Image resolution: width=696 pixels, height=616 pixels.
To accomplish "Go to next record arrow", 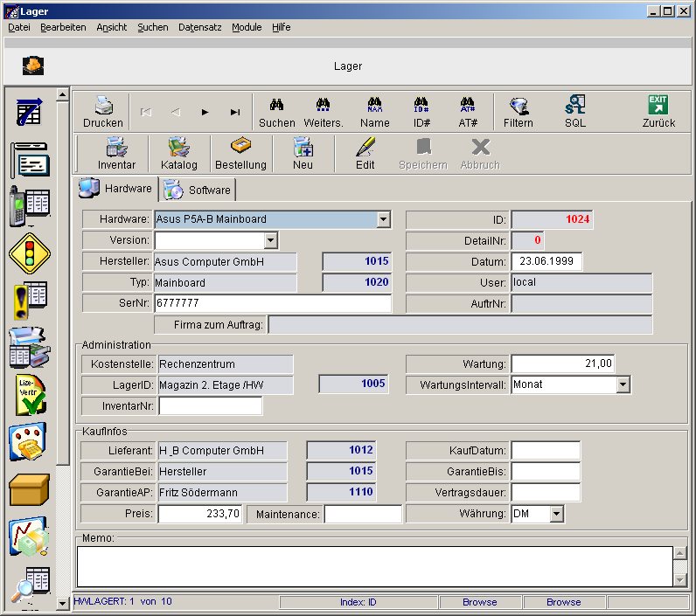I will point(205,112).
